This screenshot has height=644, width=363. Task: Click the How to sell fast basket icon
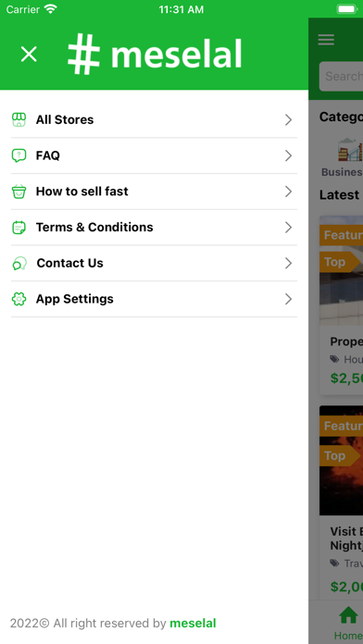19,192
